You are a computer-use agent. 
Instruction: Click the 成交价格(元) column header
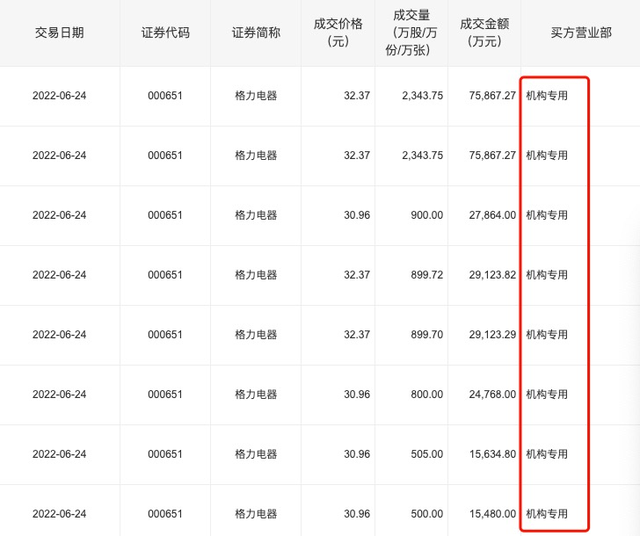(x=343, y=33)
